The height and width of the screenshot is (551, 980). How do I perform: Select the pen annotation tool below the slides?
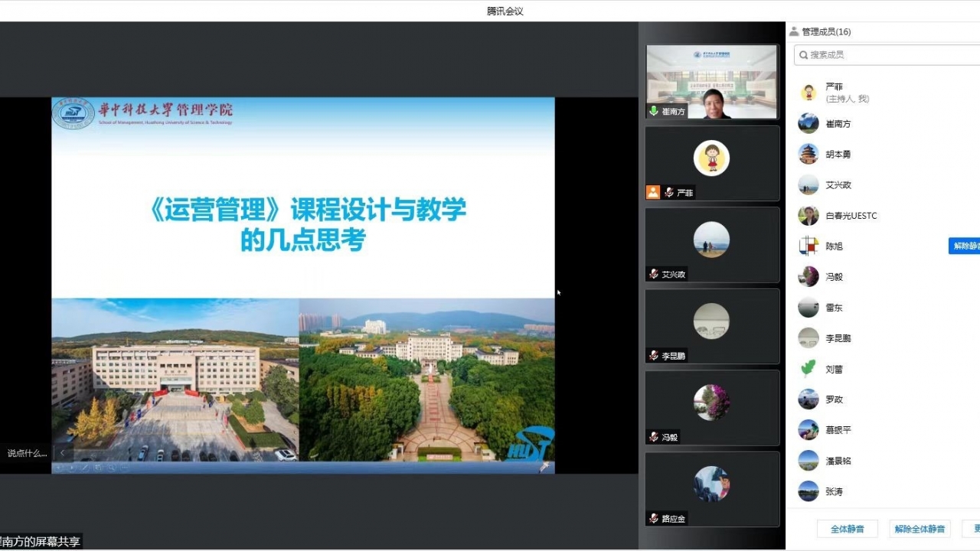85,467
